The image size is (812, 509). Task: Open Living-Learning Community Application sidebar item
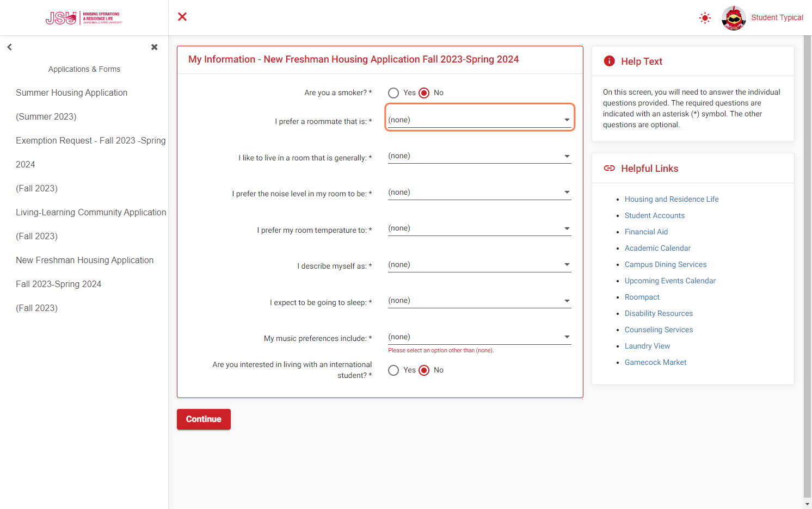91,224
